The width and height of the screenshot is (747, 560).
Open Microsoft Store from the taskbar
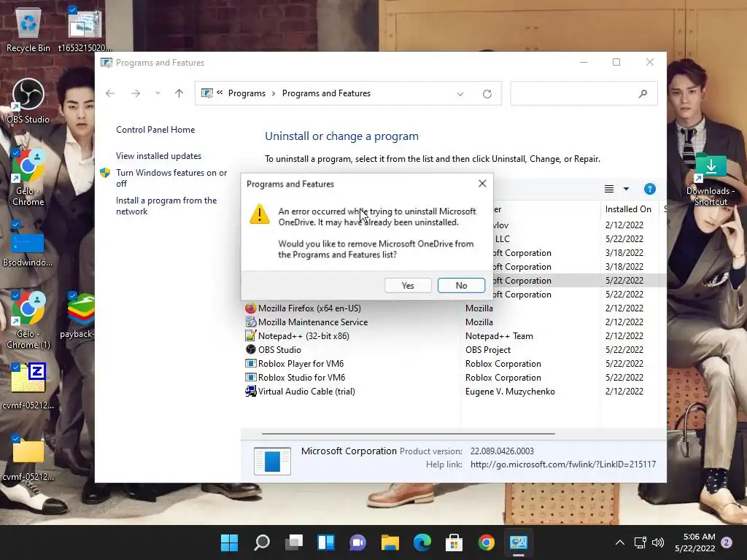coord(454,542)
